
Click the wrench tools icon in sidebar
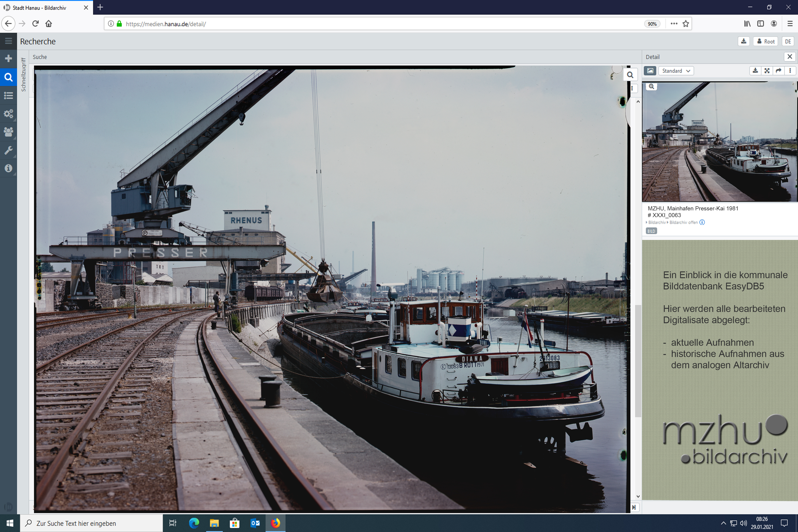click(x=9, y=150)
